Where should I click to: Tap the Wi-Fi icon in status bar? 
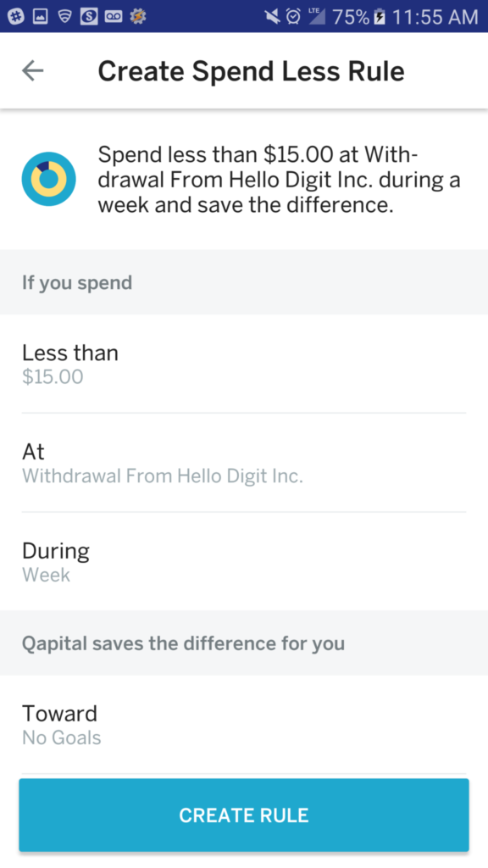tap(65, 17)
